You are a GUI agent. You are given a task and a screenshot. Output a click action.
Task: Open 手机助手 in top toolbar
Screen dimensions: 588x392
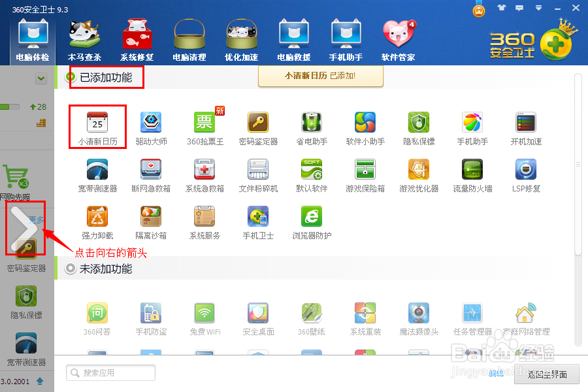(x=346, y=41)
